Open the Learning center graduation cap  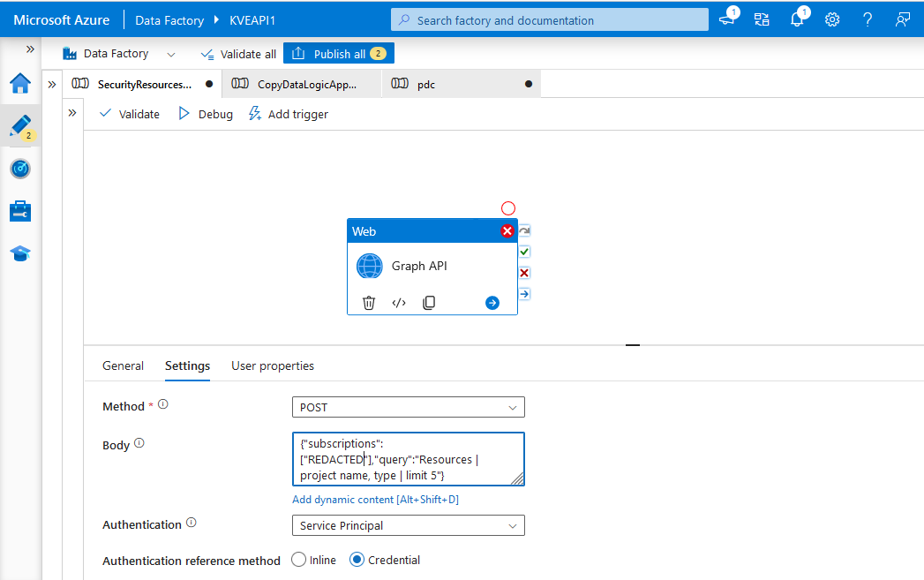pyautogui.click(x=20, y=253)
